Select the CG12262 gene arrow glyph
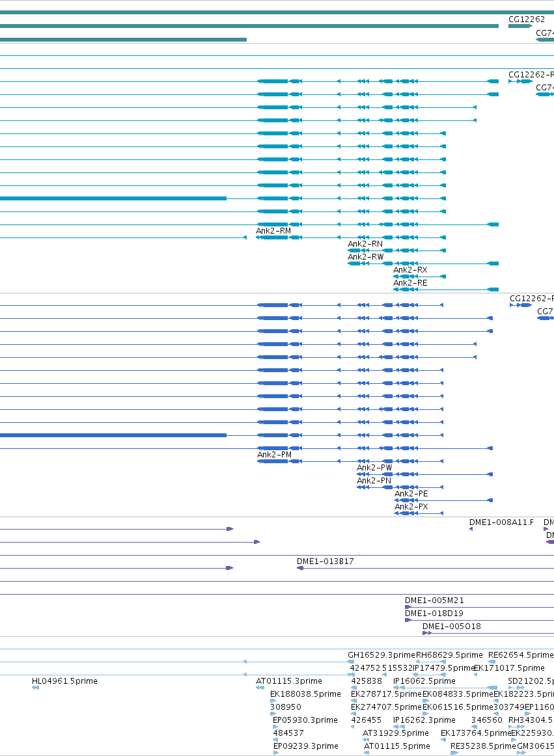Screen dimensions: 554x756 [x=520, y=26]
